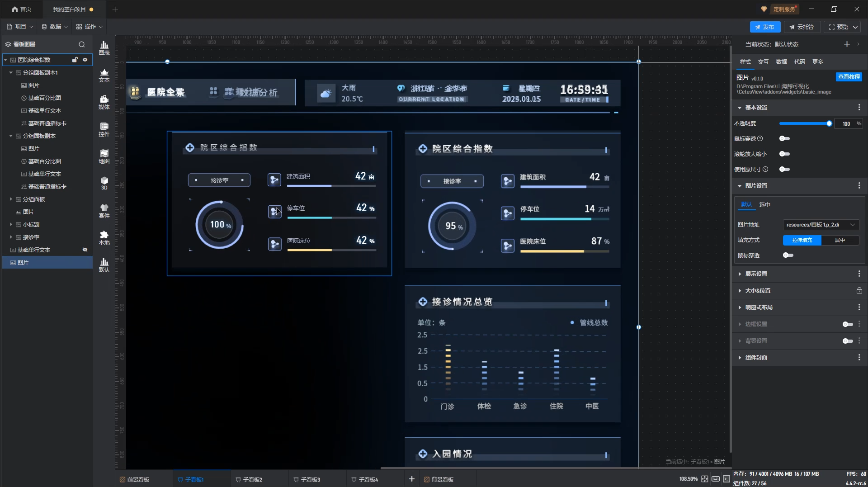Enable the 背景设置 switch

click(848, 341)
